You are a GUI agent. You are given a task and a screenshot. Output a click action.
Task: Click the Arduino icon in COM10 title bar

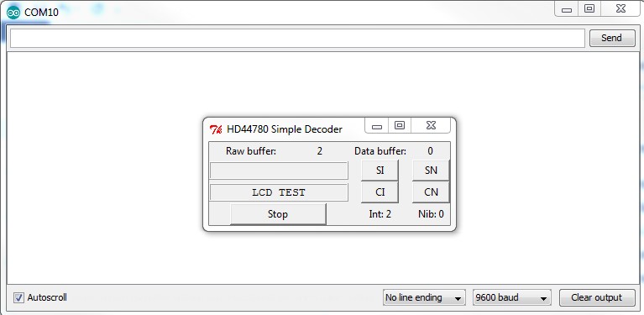(13, 13)
